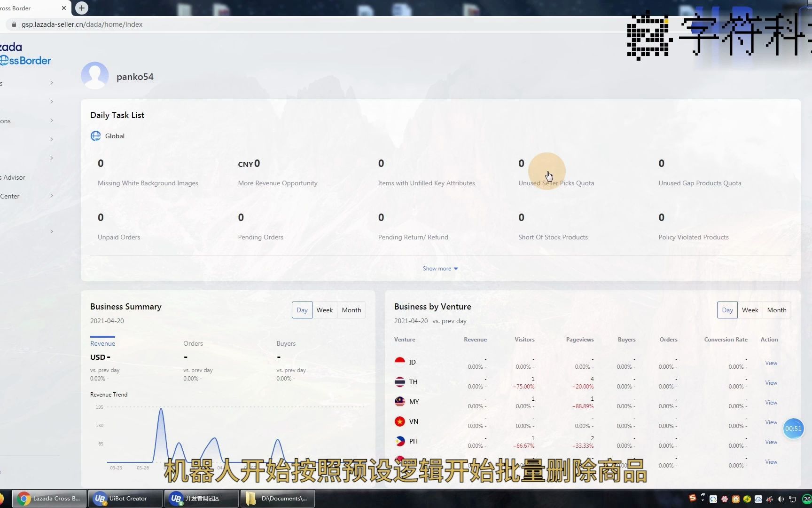Switch to the Orders tab in Business Summary
812x508 pixels.
[x=193, y=343]
